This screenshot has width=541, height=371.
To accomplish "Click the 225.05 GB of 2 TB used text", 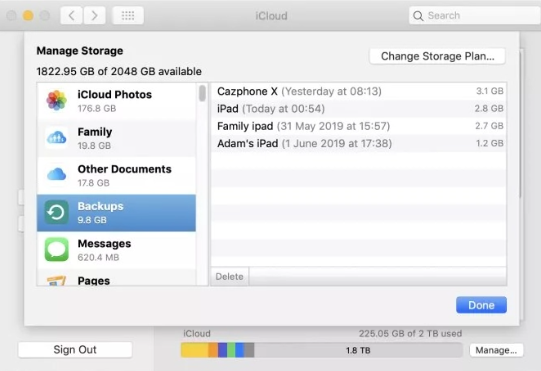I will (410, 333).
